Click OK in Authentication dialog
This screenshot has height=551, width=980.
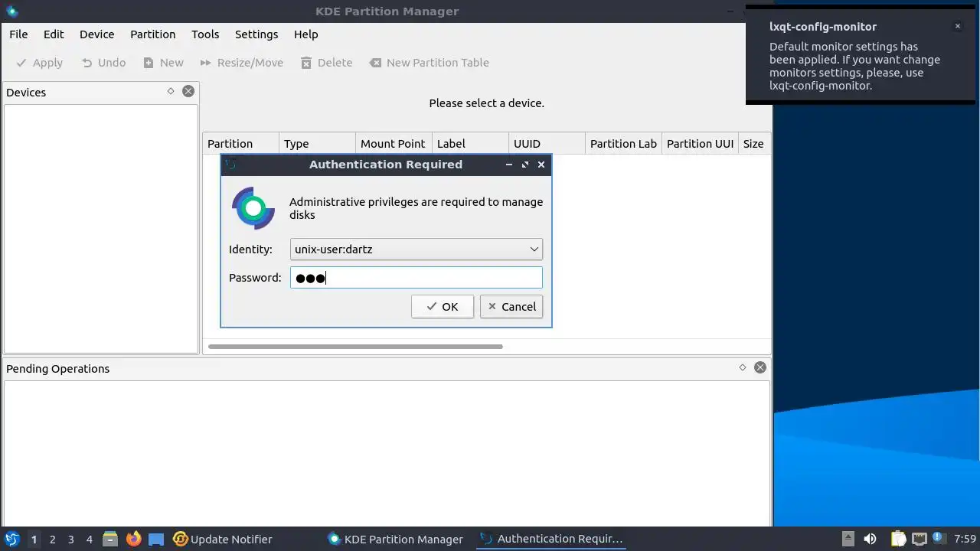pos(443,307)
